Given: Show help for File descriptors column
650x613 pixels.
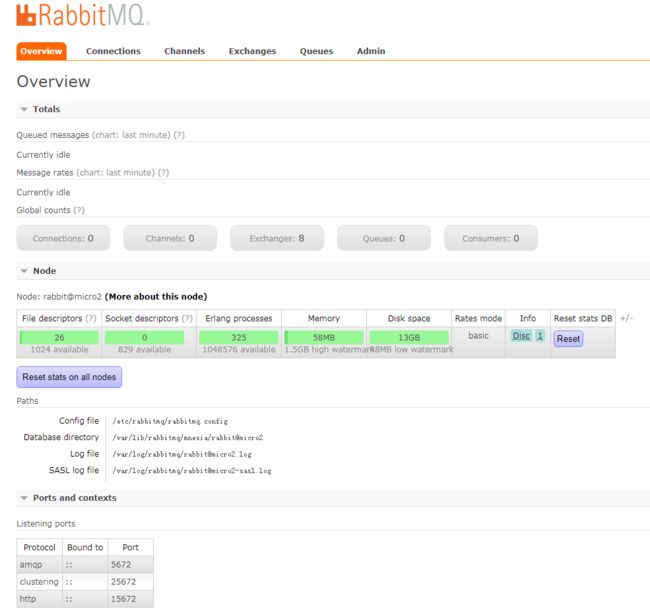Looking at the screenshot, I should [91, 319].
